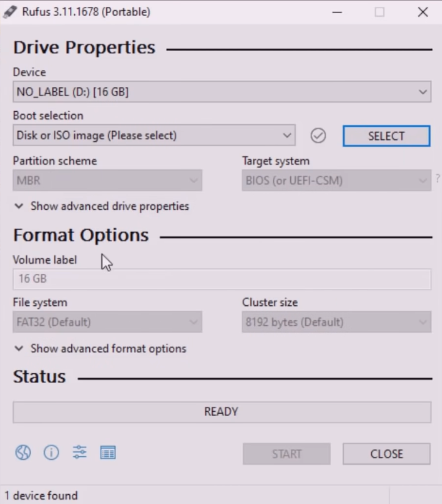The width and height of the screenshot is (442, 504).
Task: Click the Format Options heading
Action: [81, 235]
